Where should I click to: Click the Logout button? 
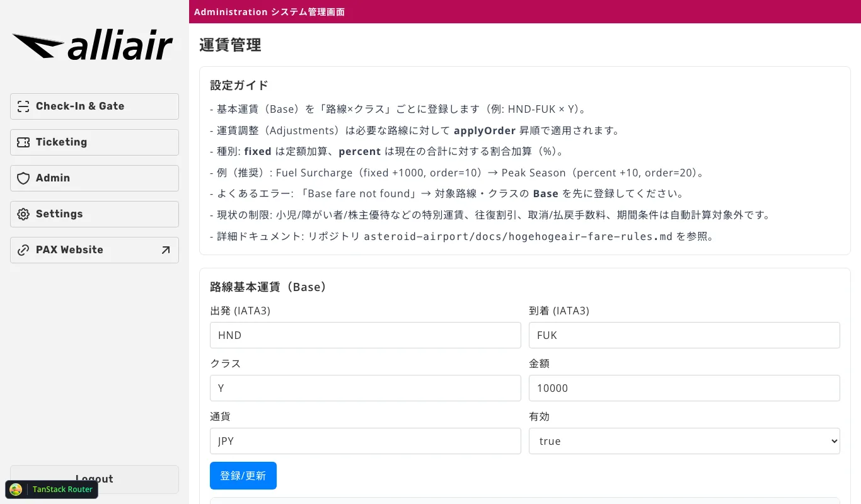pos(94,479)
